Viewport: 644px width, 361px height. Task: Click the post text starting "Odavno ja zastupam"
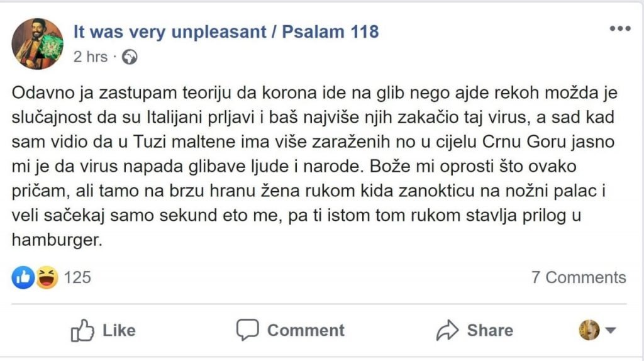[314, 166]
